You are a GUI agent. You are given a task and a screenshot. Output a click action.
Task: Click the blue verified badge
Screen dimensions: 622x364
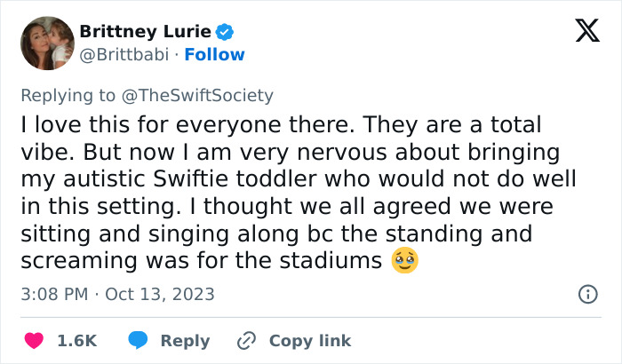coord(226,33)
